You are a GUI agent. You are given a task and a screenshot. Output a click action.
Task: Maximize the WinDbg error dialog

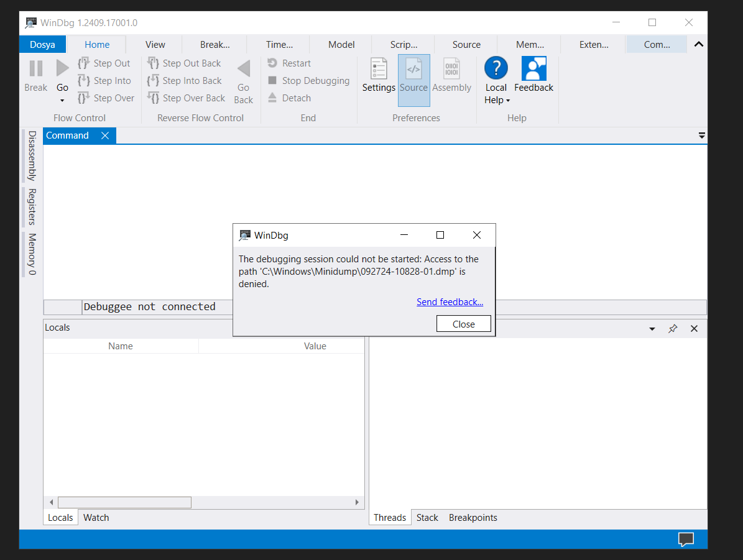coord(440,235)
